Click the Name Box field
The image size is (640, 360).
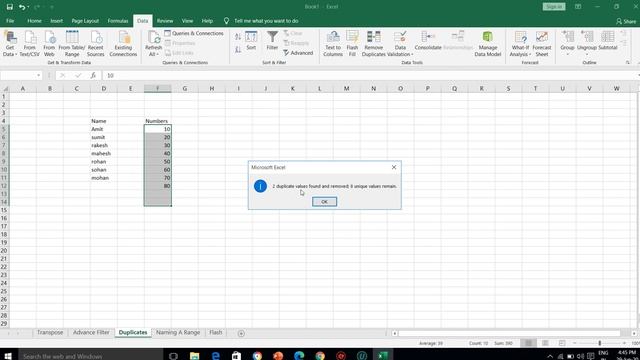click(x=18, y=76)
